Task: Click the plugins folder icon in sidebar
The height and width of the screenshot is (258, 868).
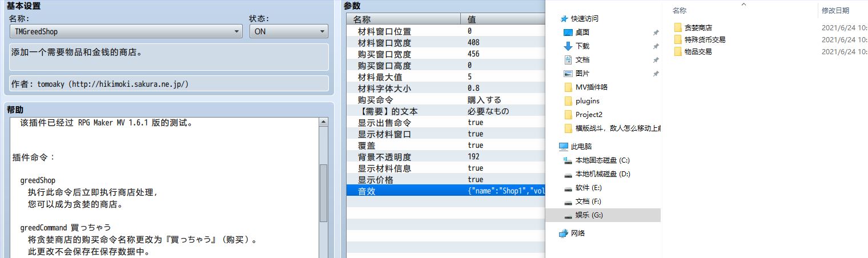Action: coord(568,101)
